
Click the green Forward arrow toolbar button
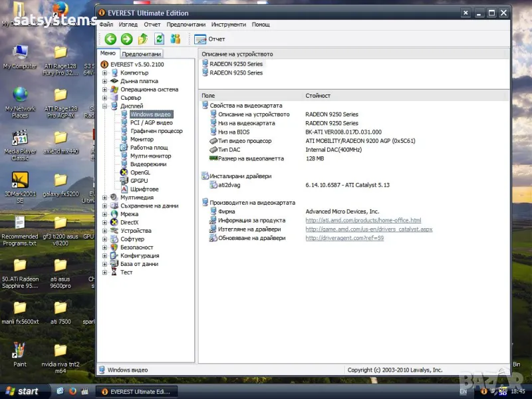coord(126,39)
